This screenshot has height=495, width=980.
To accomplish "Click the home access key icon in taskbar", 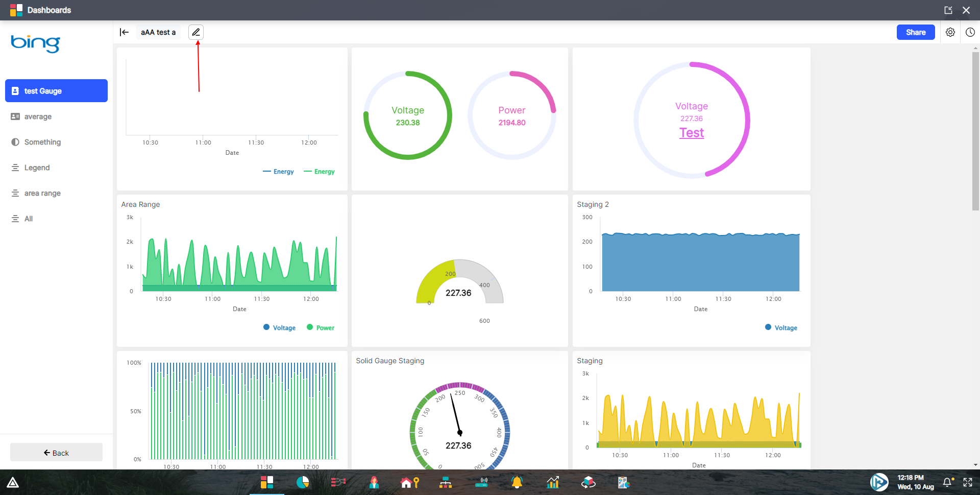I will click(410, 482).
